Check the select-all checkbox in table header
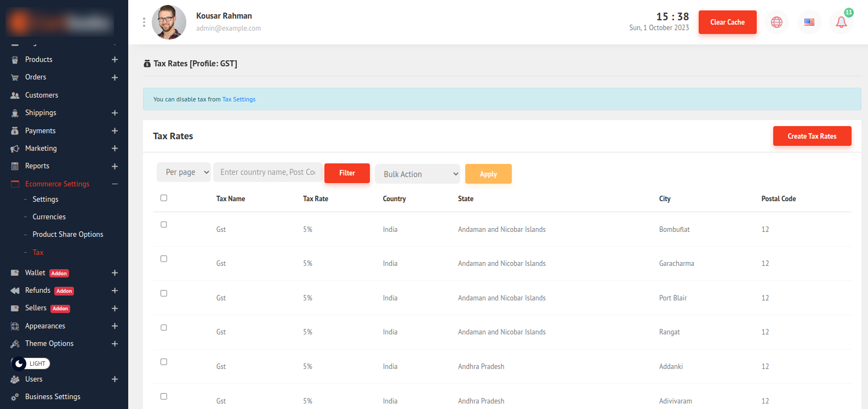 (x=164, y=198)
